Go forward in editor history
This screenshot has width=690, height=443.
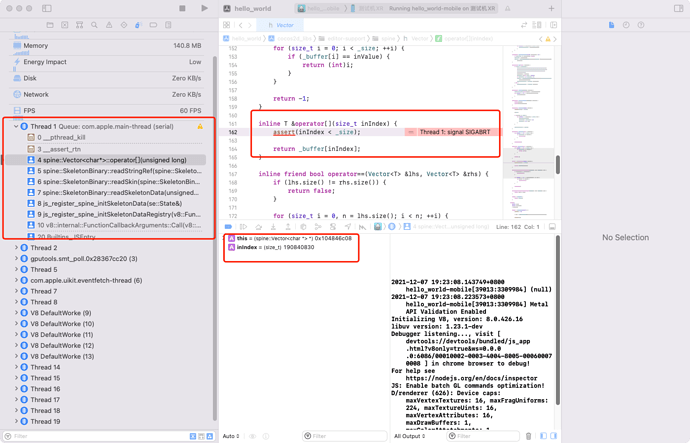[x=250, y=25]
